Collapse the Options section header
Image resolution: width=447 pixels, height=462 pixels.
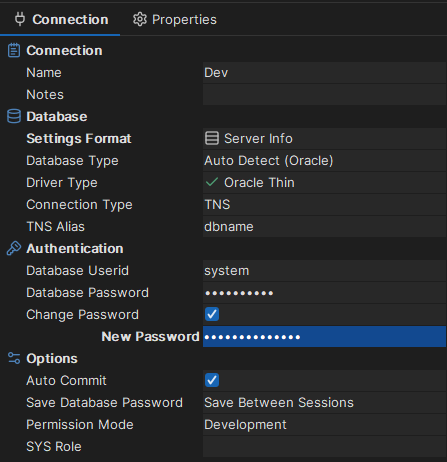pyautogui.click(x=52, y=359)
